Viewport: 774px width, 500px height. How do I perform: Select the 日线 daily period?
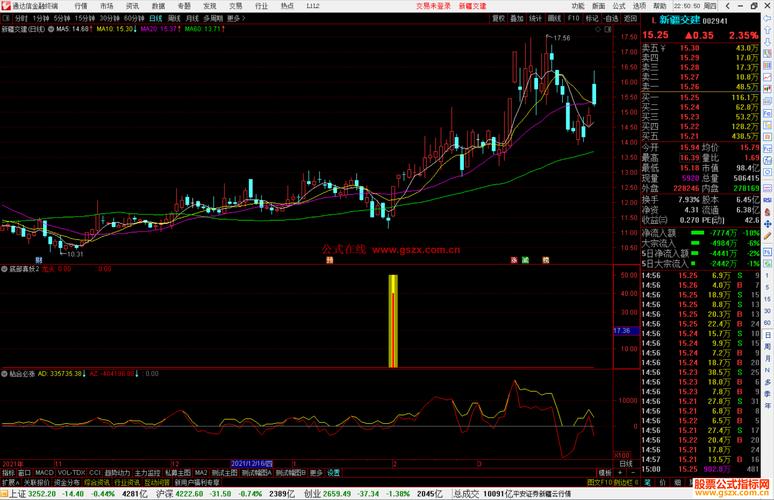pyautogui.click(x=155, y=18)
